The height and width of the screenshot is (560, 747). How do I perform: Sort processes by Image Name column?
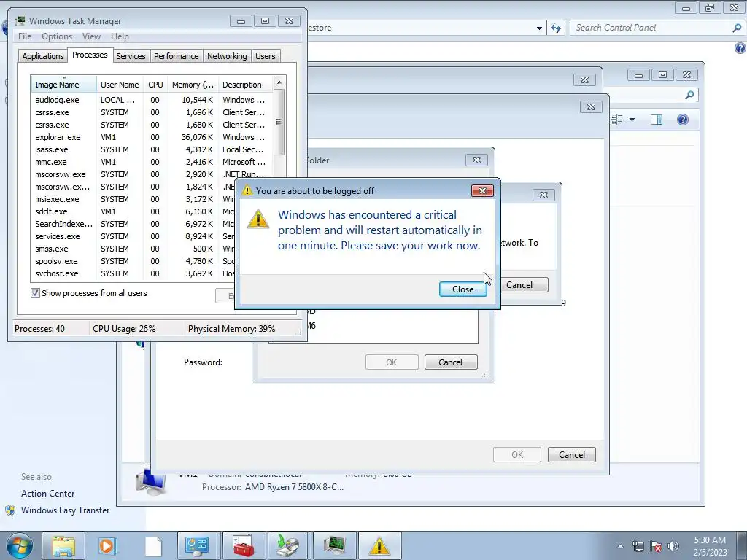(x=63, y=85)
